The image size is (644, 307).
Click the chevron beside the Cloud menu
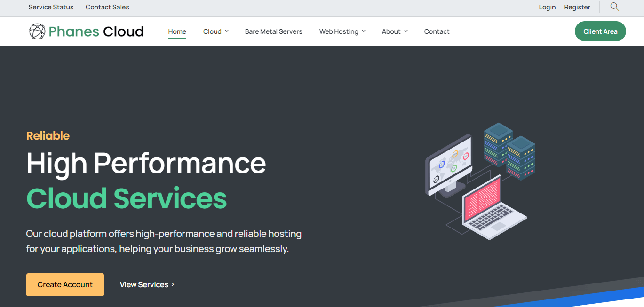coord(227,31)
